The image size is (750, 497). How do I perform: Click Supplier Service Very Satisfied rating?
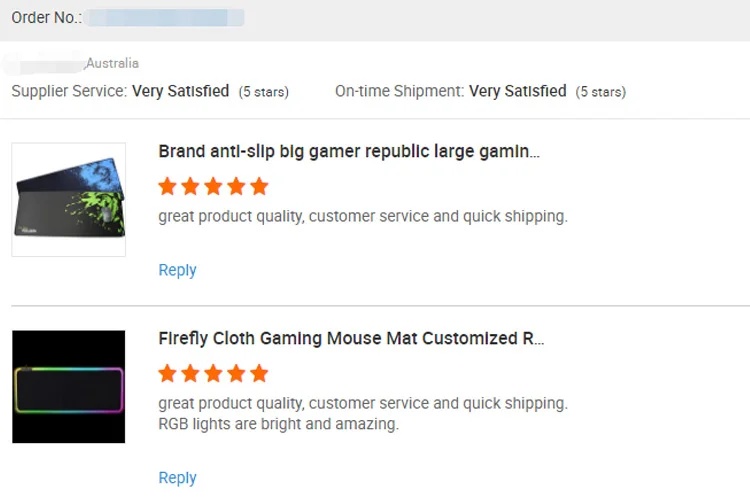pos(181,91)
